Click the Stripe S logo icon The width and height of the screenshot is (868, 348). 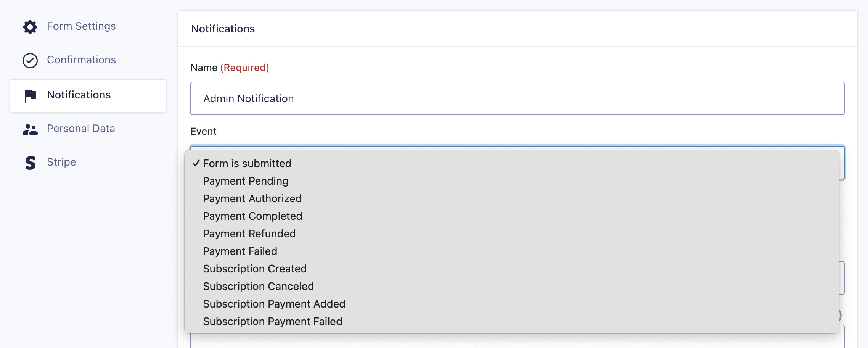click(x=30, y=163)
